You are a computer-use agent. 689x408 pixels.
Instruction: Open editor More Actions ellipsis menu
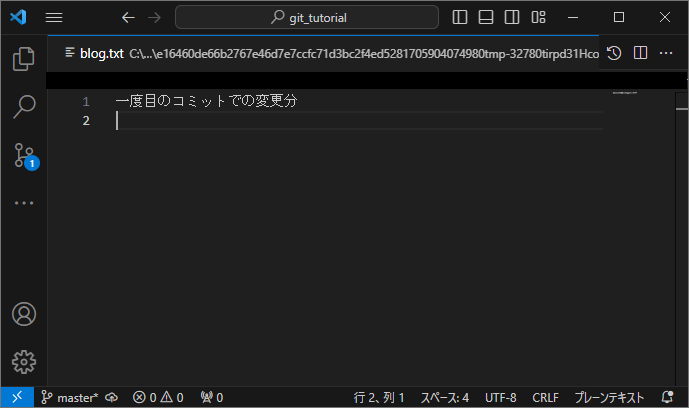(x=666, y=53)
